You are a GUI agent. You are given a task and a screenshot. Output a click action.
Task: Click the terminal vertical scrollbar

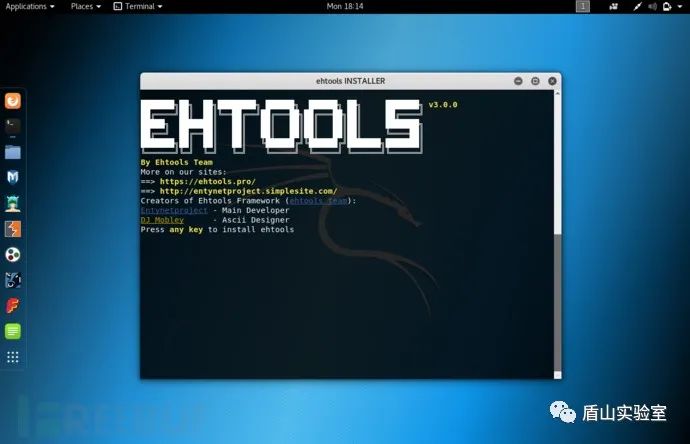[558, 234]
